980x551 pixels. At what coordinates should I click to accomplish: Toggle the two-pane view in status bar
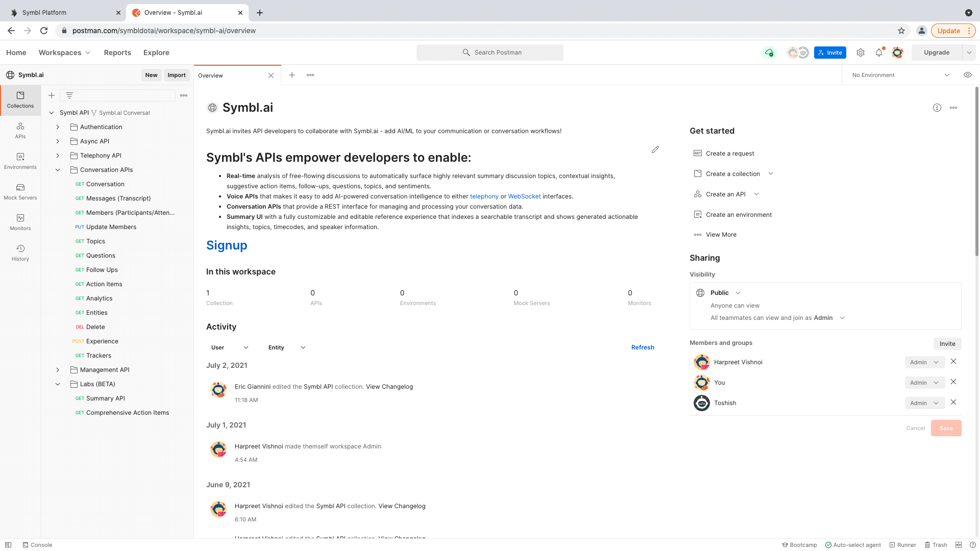(x=959, y=545)
